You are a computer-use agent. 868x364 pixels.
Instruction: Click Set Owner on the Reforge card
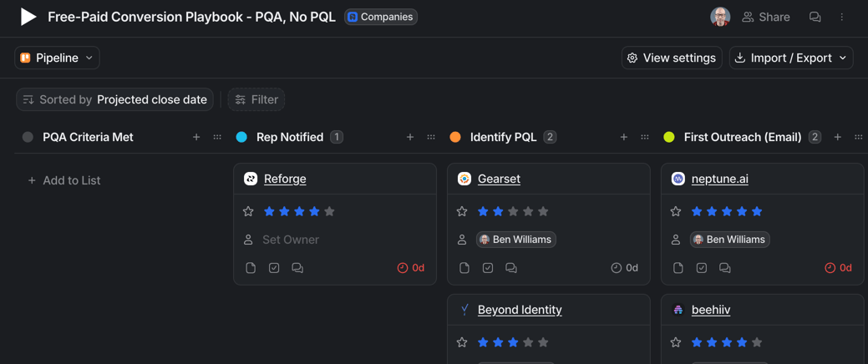pos(291,240)
